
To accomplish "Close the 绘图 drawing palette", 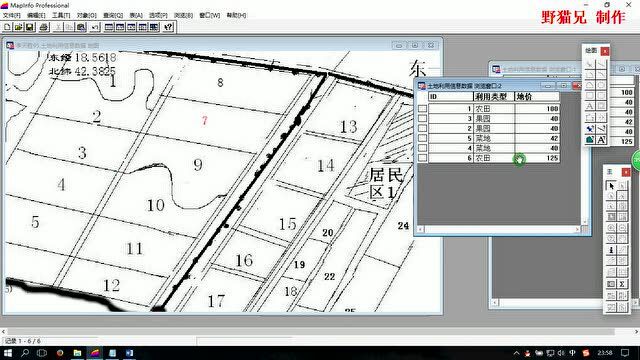I will [x=605, y=51].
